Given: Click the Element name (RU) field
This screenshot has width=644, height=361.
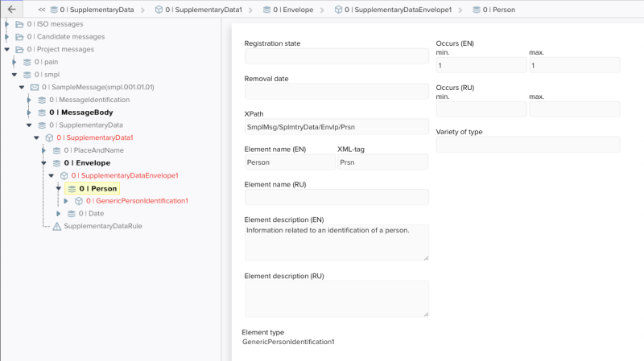Looking at the screenshot, I should click(x=336, y=197).
